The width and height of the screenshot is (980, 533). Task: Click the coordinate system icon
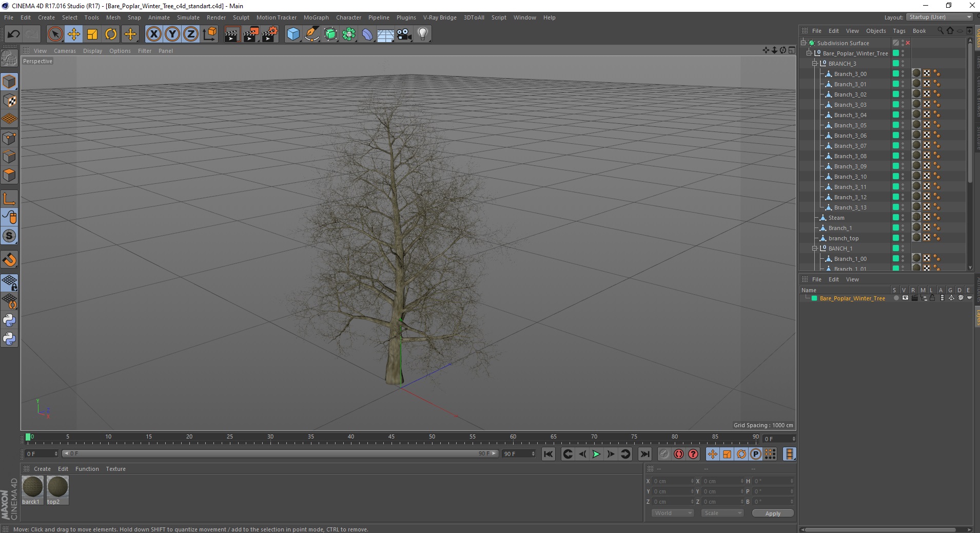coord(210,34)
